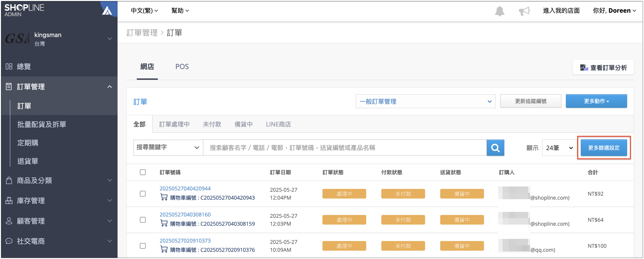Click the 商品及分類 shopping bag icon
The image size is (644, 259).
pyautogui.click(x=9, y=180)
